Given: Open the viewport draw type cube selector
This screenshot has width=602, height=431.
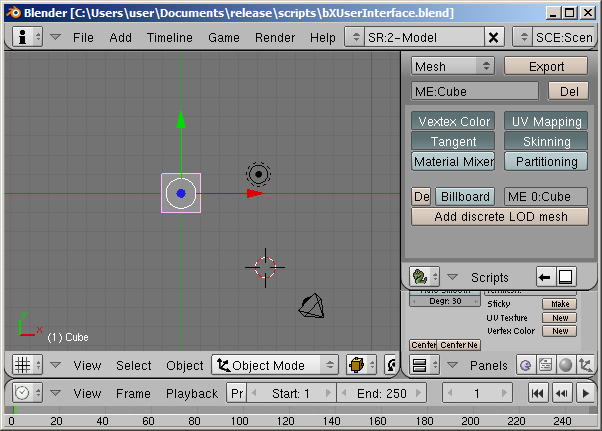Looking at the screenshot, I should pos(361,365).
